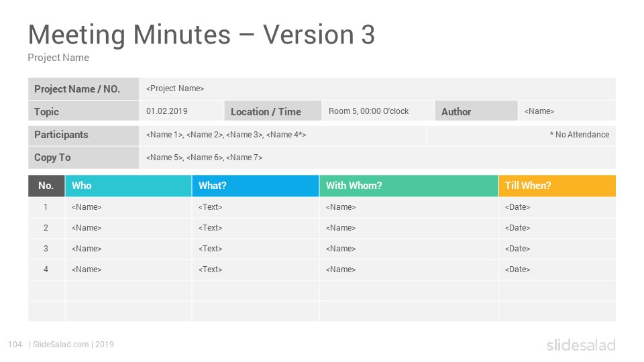Select the Project Name subtitle under title

[58, 58]
